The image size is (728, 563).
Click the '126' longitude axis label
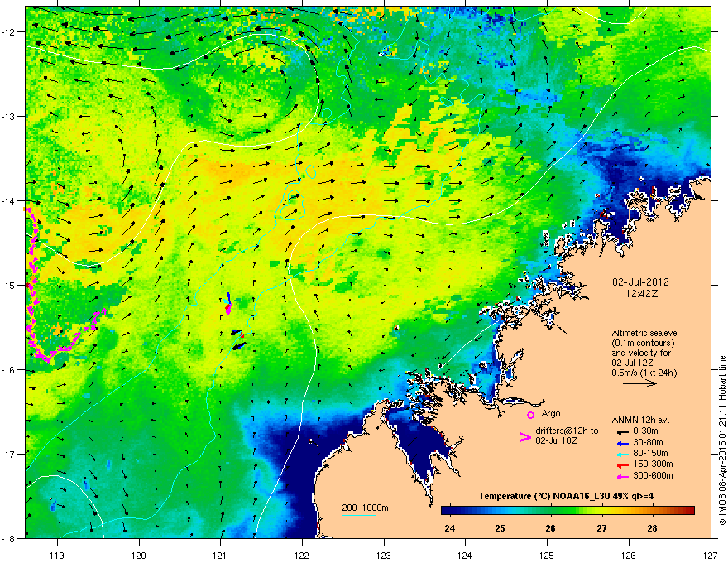pyautogui.click(x=629, y=555)
